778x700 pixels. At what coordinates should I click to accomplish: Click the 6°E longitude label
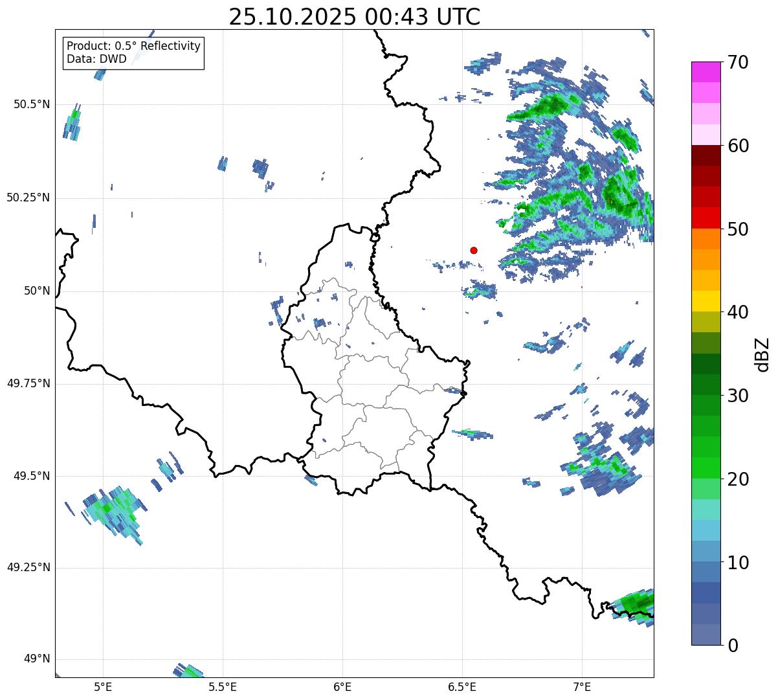(x=342, y=686)
